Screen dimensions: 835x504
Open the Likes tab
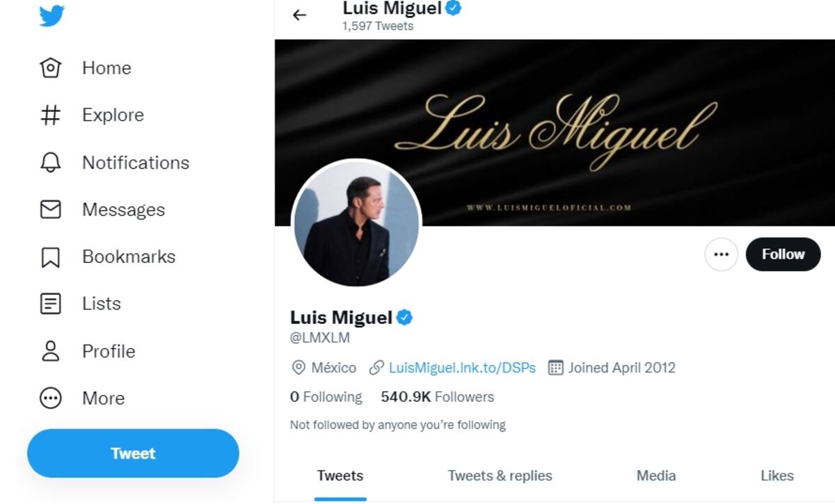tap(777, 476)
